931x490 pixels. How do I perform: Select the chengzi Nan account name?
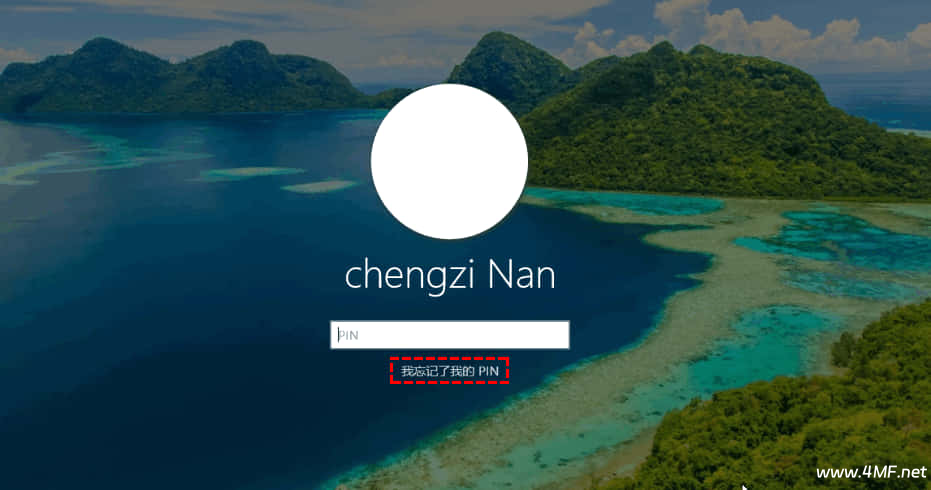tap(449, 276)
